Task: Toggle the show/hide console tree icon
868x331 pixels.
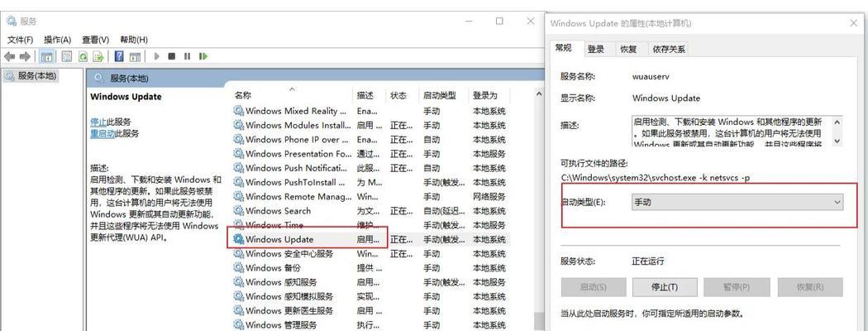Action: point(47,56)
